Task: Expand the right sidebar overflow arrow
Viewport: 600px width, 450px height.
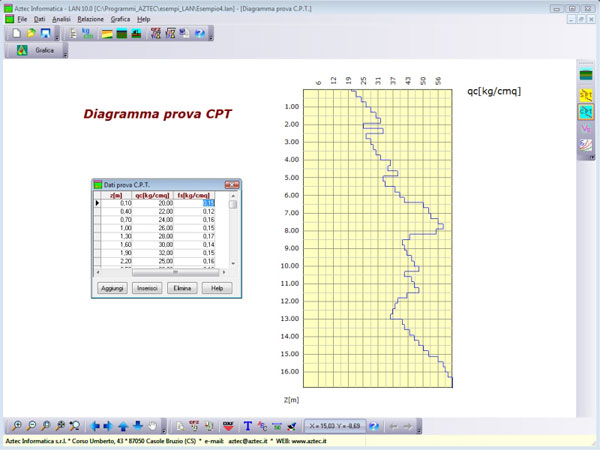Action: (592, 157)
